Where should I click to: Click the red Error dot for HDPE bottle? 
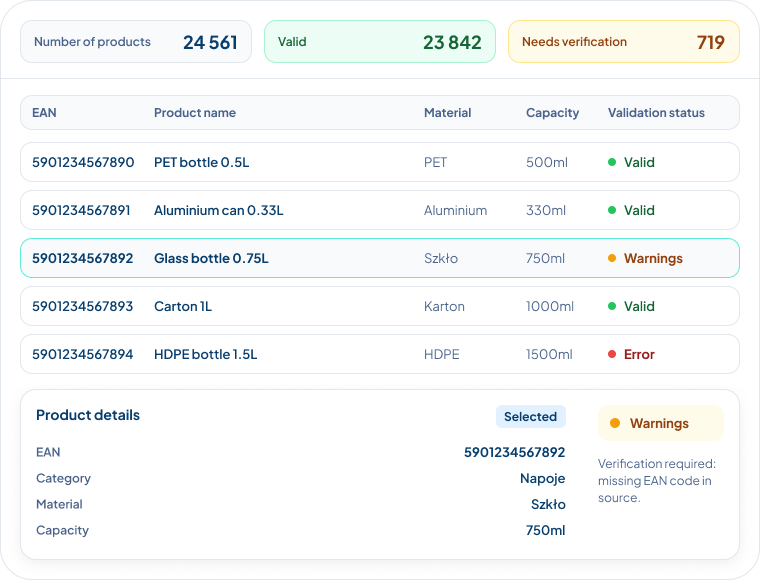pyautogui.click(x=612, y=354)
